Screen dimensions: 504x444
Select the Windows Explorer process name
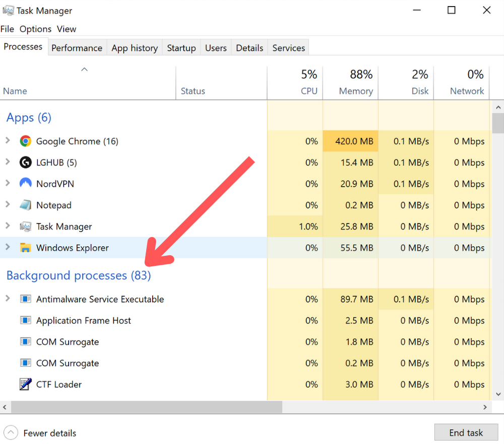tap(72, 248)
